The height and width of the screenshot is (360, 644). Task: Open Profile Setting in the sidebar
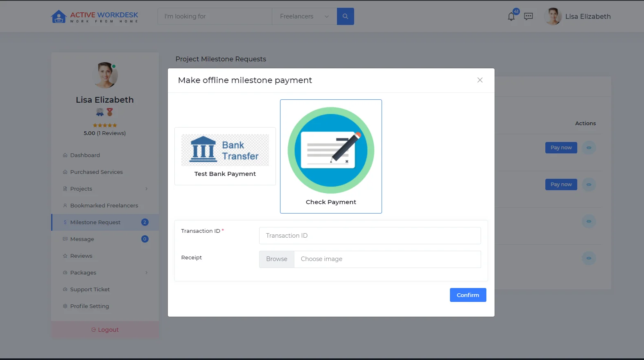click(89, 306)
